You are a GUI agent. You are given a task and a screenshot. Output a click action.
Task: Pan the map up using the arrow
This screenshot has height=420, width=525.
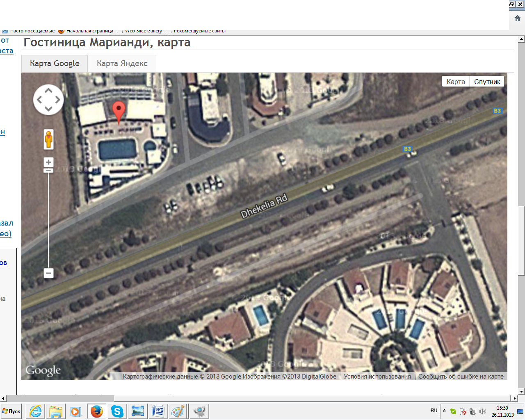click(48, 91)
